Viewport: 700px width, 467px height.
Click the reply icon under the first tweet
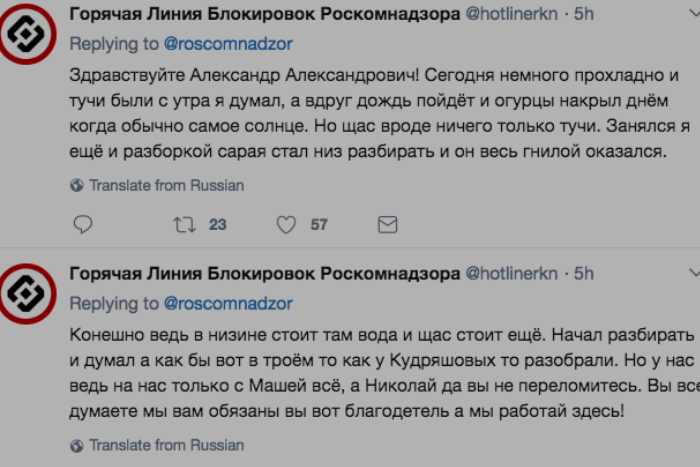coord(83,225)
